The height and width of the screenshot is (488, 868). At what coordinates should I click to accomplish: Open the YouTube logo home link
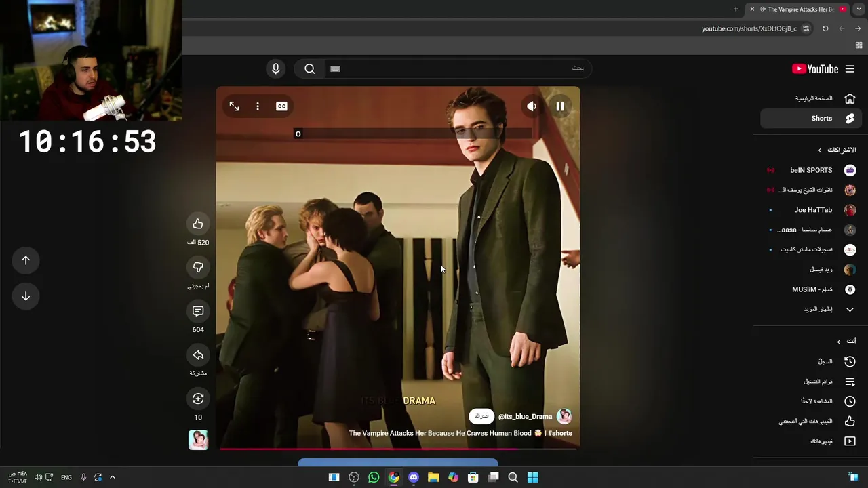[x=815, y=69]
